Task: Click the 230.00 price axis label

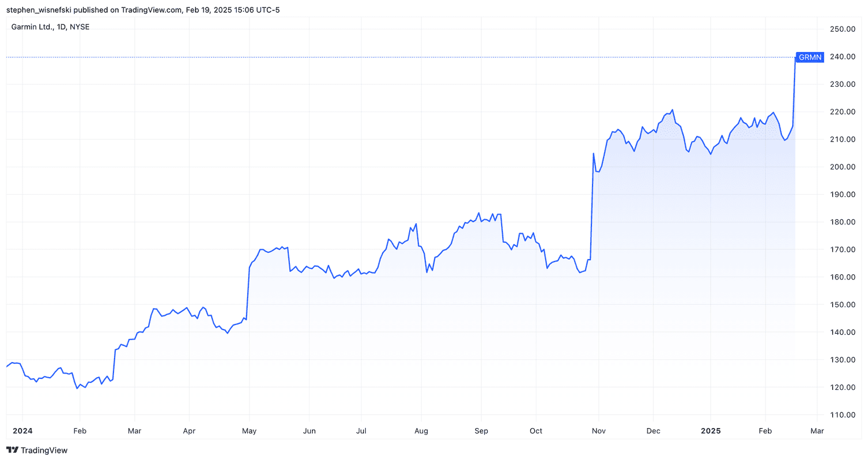Action: click(843, 84)
